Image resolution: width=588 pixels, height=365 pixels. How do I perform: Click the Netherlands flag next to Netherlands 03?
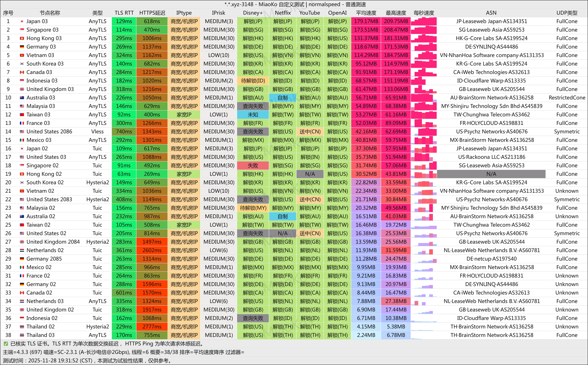pos(22,301)
